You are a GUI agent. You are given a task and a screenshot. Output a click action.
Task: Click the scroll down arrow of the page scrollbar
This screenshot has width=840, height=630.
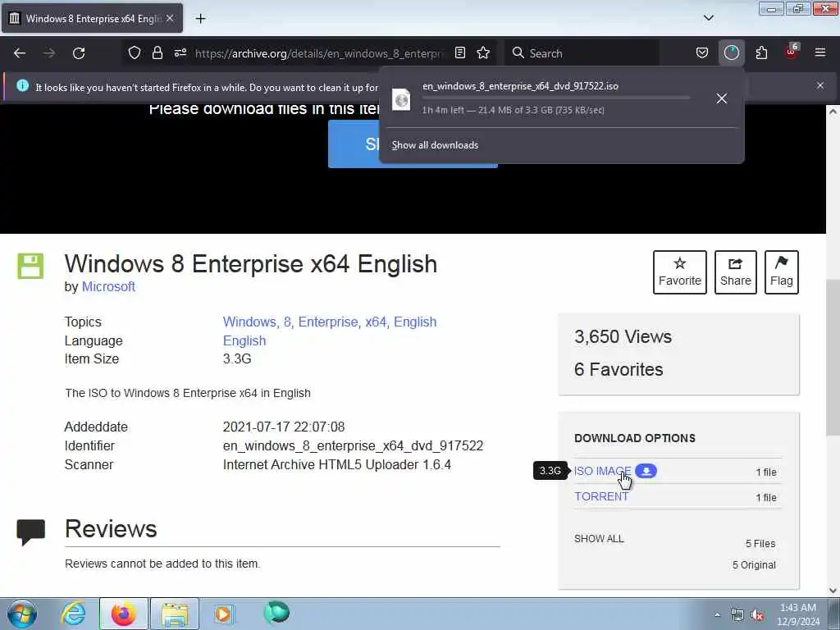pyautogui.click(x=833, y=591)
